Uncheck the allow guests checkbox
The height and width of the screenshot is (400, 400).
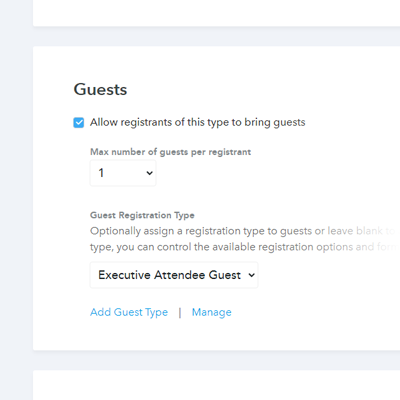(x=79, y=122)
